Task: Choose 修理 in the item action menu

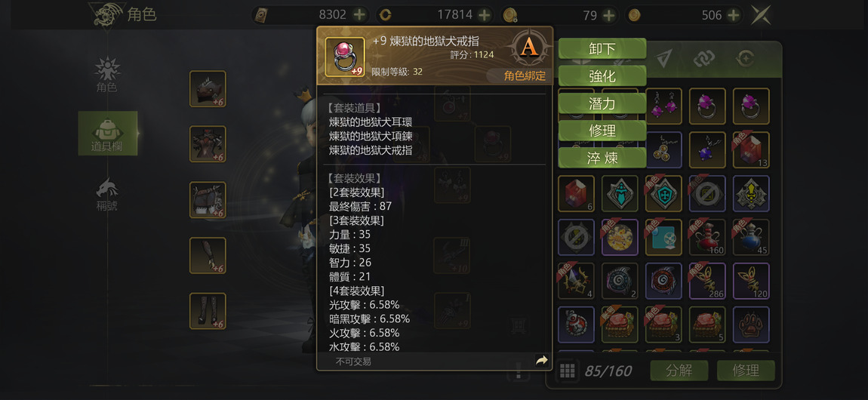Action: coord(602,131)
